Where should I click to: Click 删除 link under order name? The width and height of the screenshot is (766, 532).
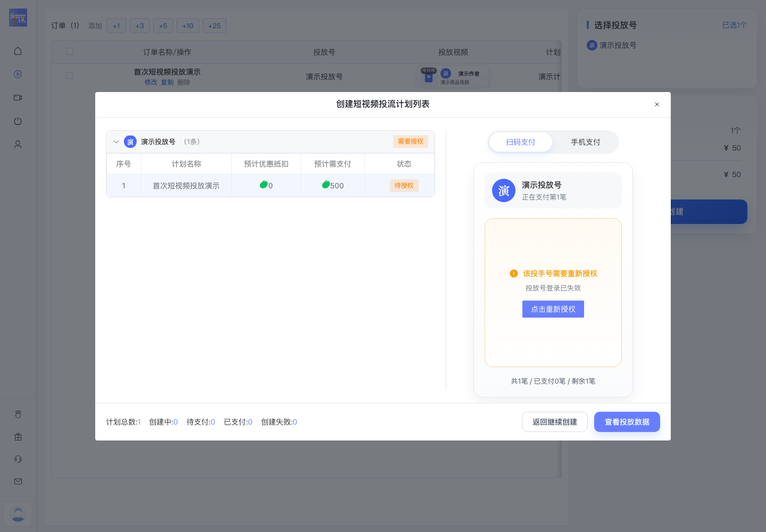pos(184,82)
